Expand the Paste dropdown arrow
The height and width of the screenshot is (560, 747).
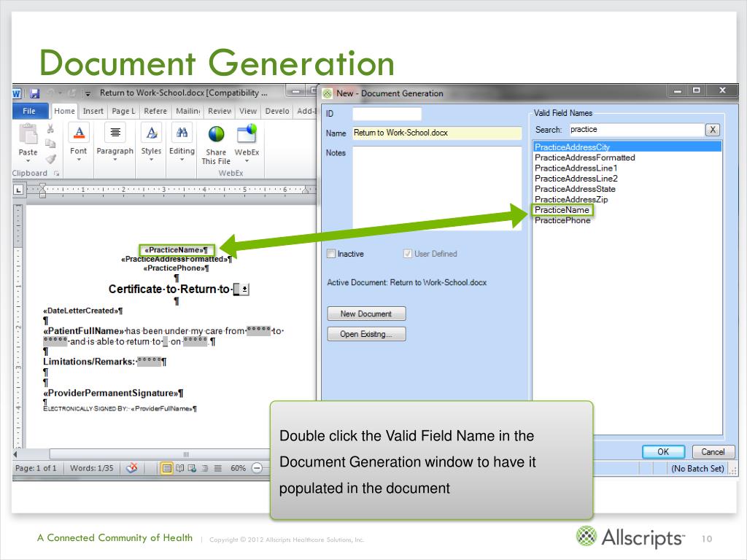click(x=28, y=161)
